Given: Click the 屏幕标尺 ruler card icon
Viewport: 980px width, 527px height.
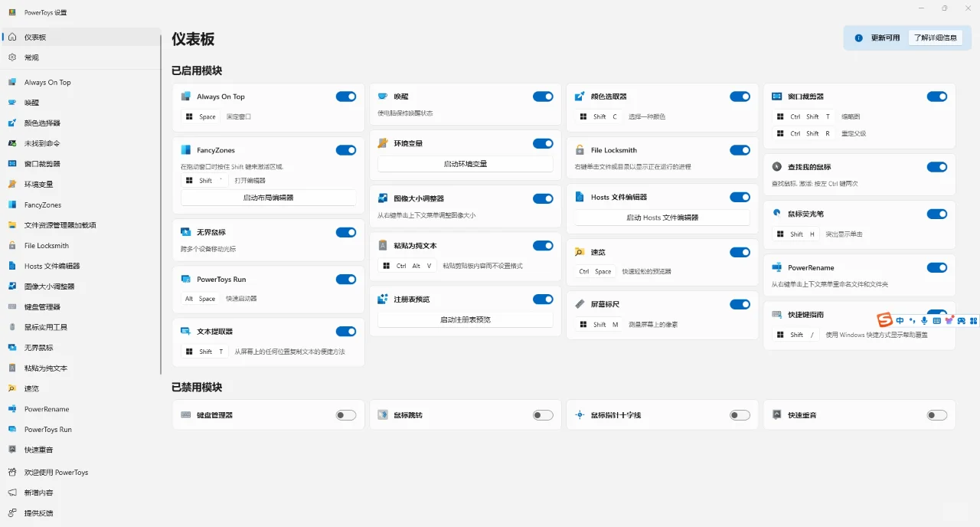Looking at the screenshot, I should coord(580,304).
